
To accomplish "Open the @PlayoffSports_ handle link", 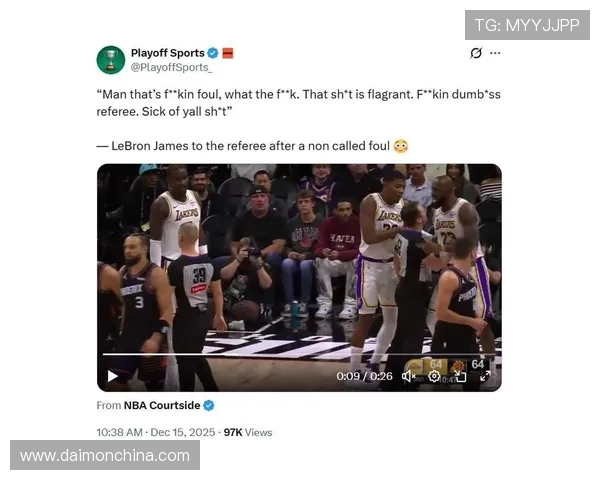I will coord(171,67).
